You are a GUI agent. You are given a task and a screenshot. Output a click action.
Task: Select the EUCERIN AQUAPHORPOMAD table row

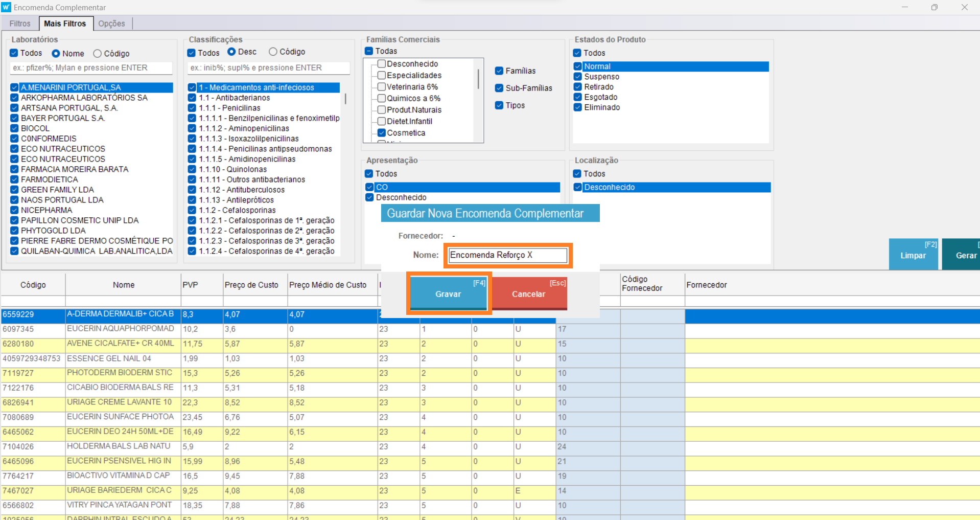pos(121,329)
